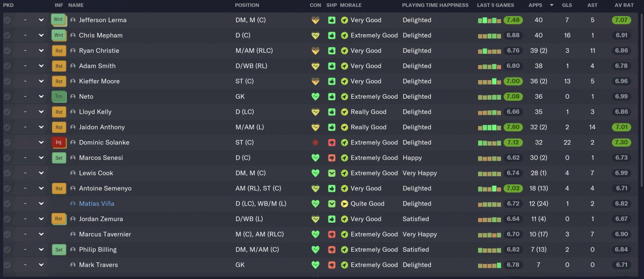Viewport: 644px width, 279px height.
Task: Click the Wnt info badge for Jefferson Lerma
Action: [x=59, y=20]
